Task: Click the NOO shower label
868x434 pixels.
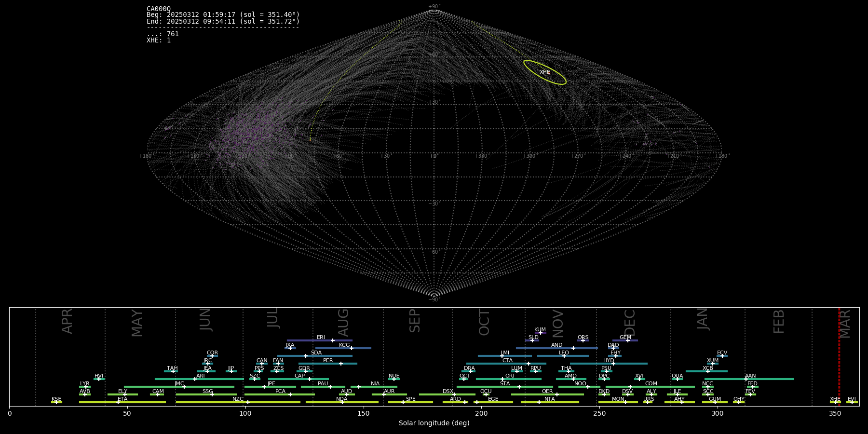Action: [580, 384]
